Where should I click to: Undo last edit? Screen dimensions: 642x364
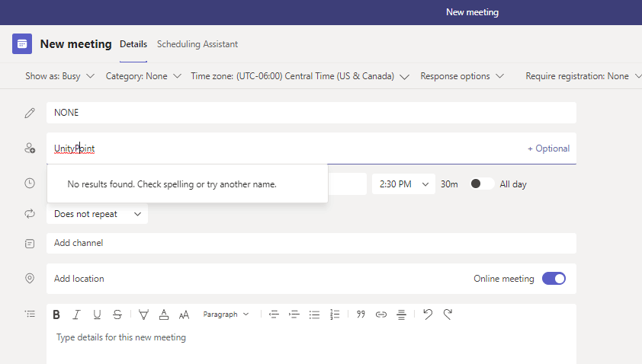(x=428, y=314)
